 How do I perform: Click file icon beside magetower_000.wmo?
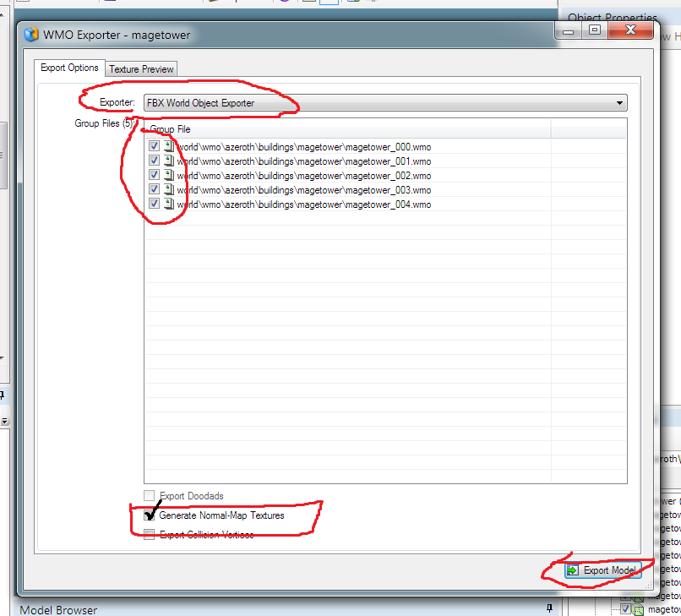tap(168, 146)
